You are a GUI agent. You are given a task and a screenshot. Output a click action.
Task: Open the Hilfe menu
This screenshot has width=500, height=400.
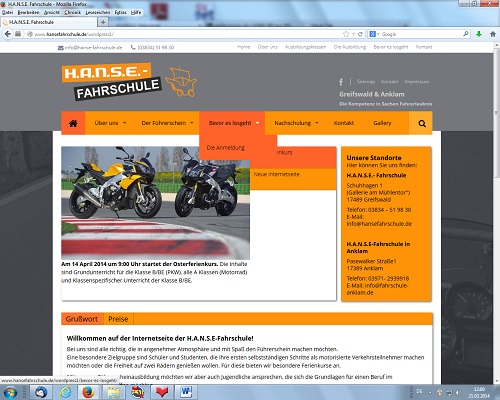136,12
